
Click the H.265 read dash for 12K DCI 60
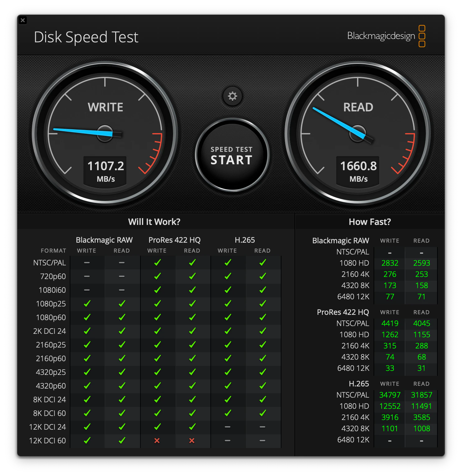262,441
